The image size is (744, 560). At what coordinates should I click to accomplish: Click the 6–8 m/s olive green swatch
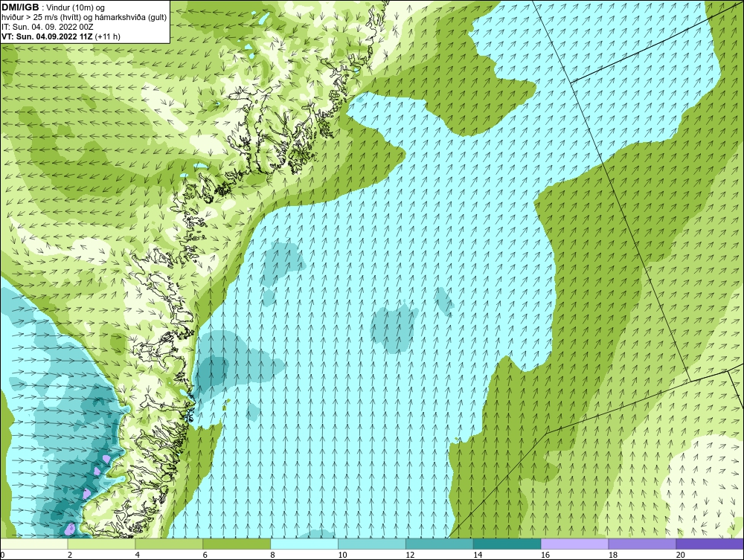[237, 544]
